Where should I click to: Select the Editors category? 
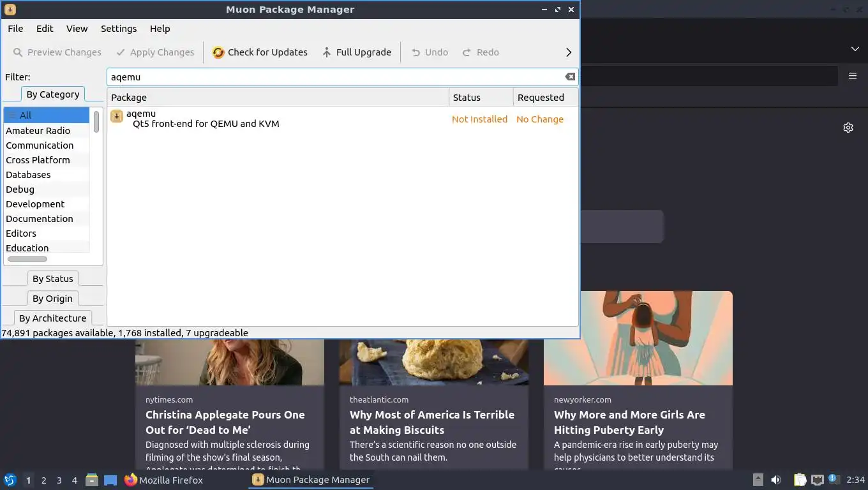point(47,234)
